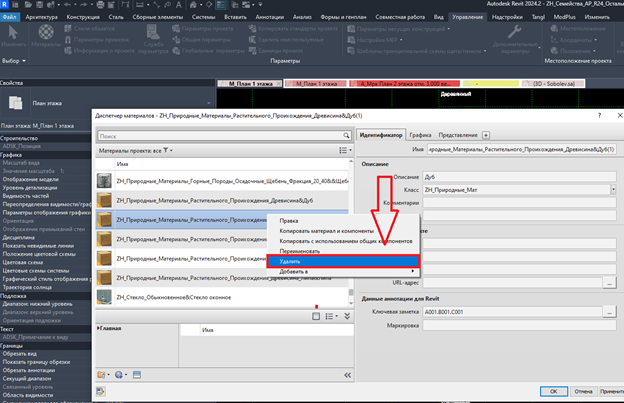Open the План этажа type selector dropdown
624x403 pixels.
pyautogui.click(x=209, y=103)
